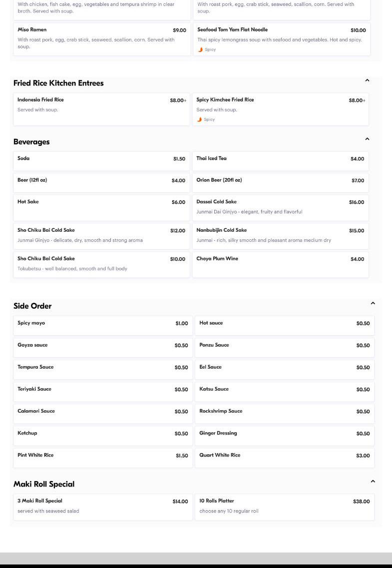
Task: Add Quart White Rice
Action: (x=284, y=457)
